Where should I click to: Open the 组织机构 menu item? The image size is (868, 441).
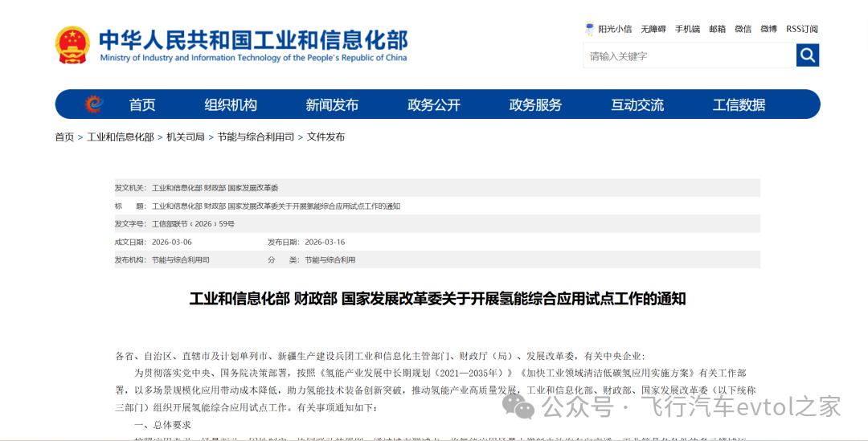(x=231, y=105)
